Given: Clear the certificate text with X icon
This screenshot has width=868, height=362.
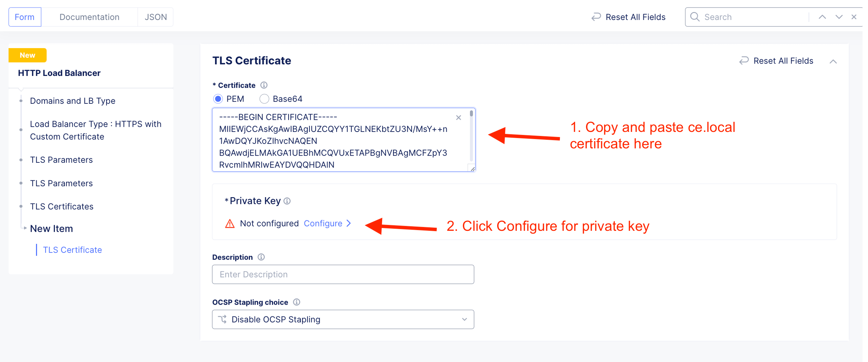Looking at the screenshot, I should tap(458, 118).
